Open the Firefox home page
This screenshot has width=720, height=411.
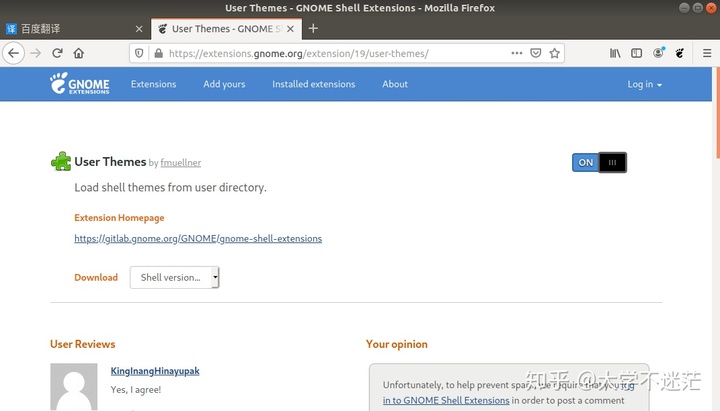coord(79,53)
